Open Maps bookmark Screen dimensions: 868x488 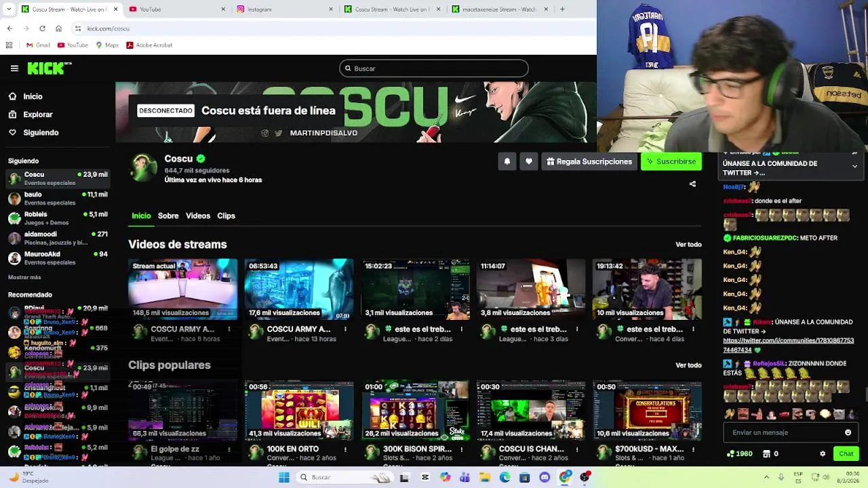pyautogui.click(x=107, y=45)
